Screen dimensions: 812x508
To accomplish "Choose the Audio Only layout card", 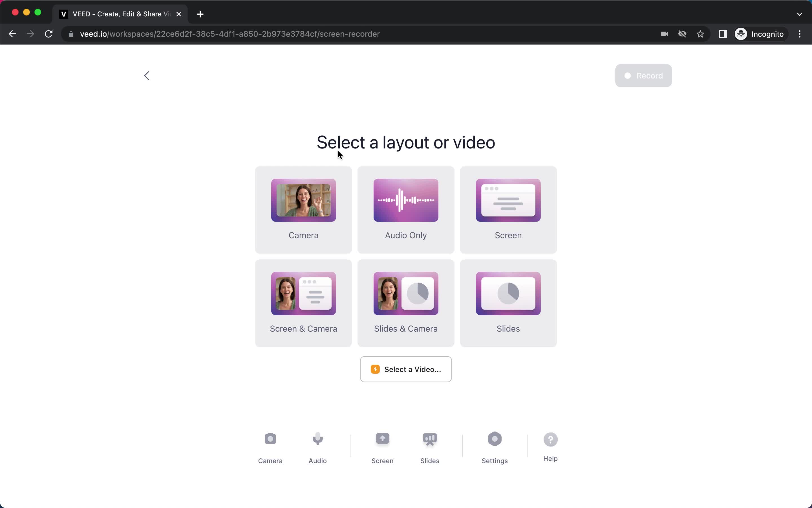I will pos(406,210).
